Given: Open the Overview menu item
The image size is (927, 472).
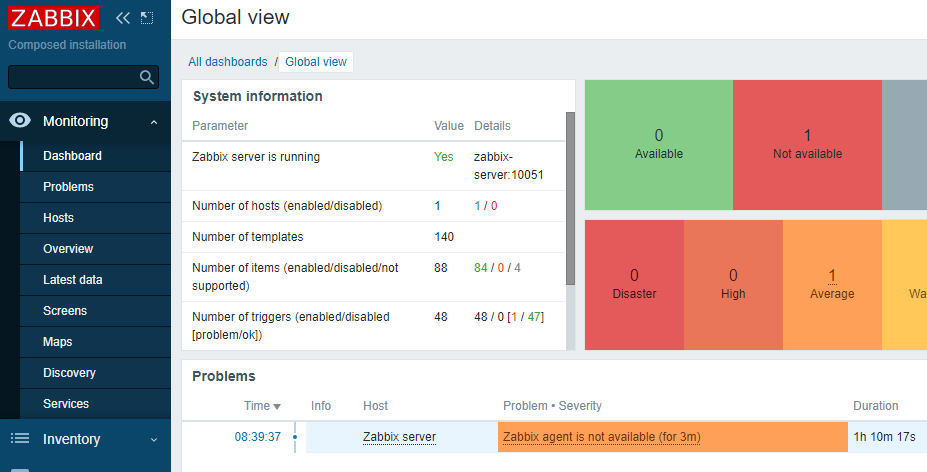Looking at the screenshot, I should point(95,249).
